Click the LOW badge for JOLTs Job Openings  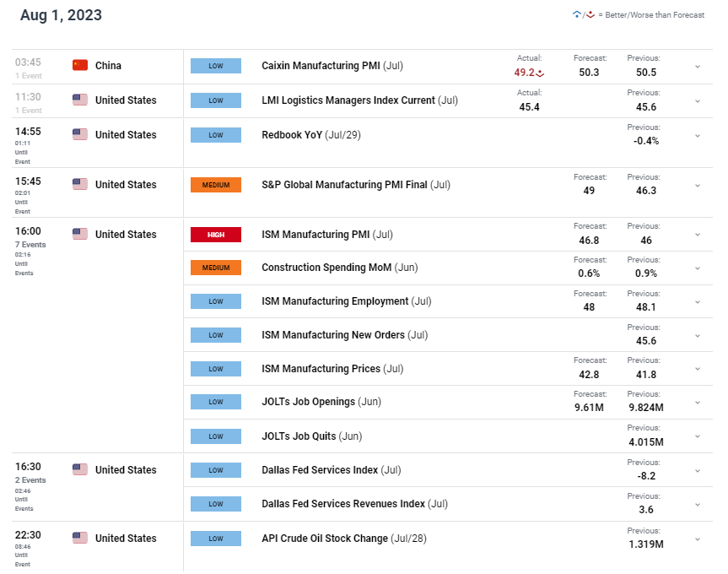216,402
